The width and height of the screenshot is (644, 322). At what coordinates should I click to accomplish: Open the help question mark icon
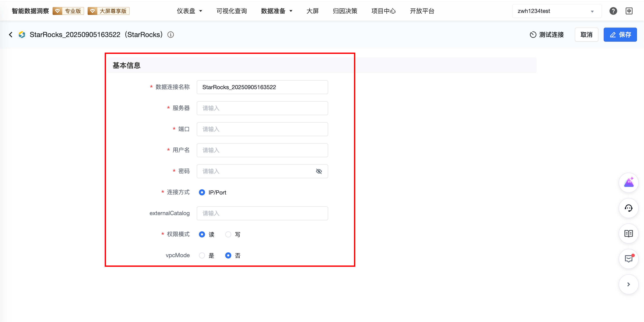click(x=613, y=11)
